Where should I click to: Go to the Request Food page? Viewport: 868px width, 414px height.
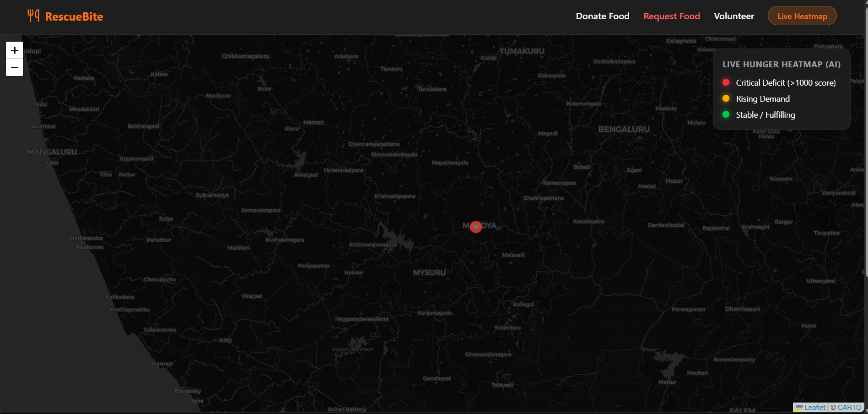[x=672, y=16]
